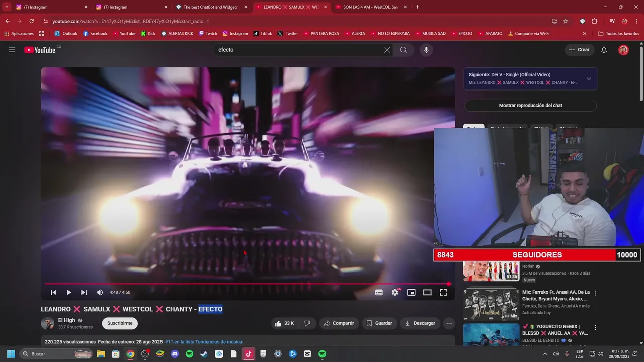This screenshot has height=362, width=644.
Task: Subscribe with the Suscribirme button
Action: (120, 323)
